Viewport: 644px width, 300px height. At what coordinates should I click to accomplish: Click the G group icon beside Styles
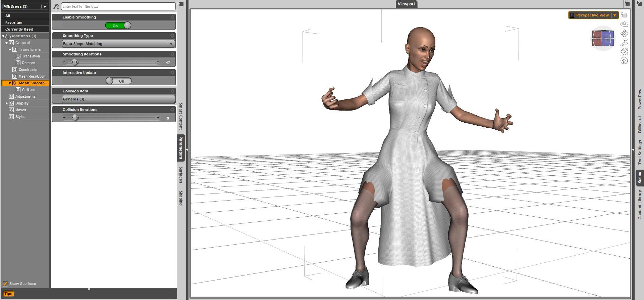tap(11, 117)
